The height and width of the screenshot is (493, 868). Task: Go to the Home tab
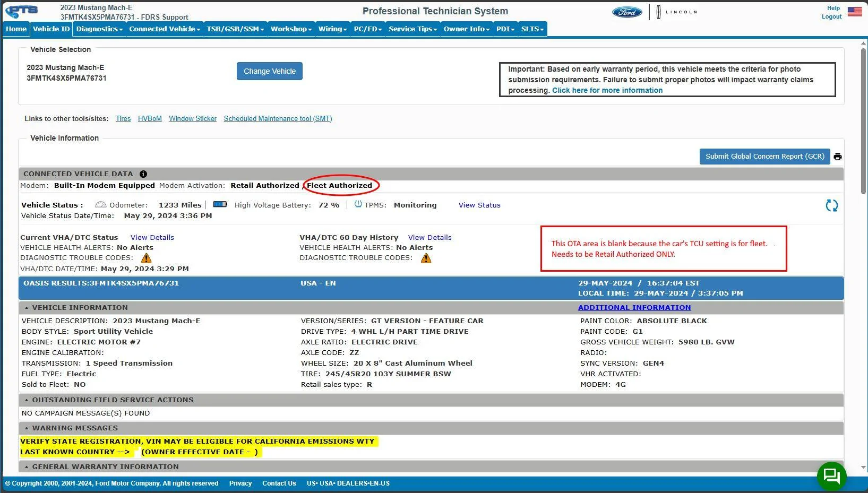[16, 29]
